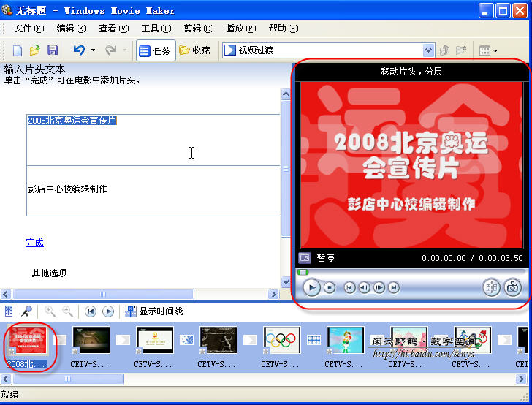
Task: Zoom in the timeline with the magnifier plus
Action: pos(50,311)
